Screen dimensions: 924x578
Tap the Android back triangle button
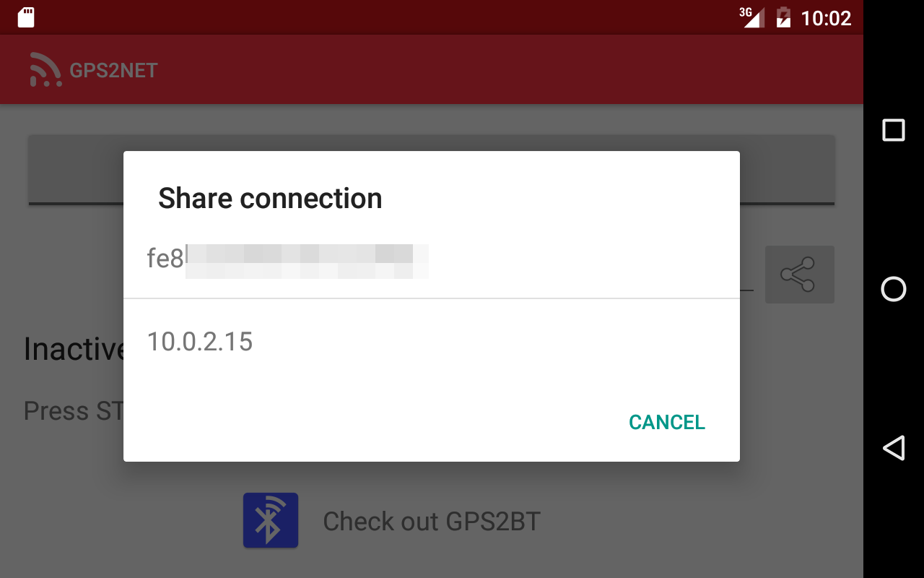894,448
